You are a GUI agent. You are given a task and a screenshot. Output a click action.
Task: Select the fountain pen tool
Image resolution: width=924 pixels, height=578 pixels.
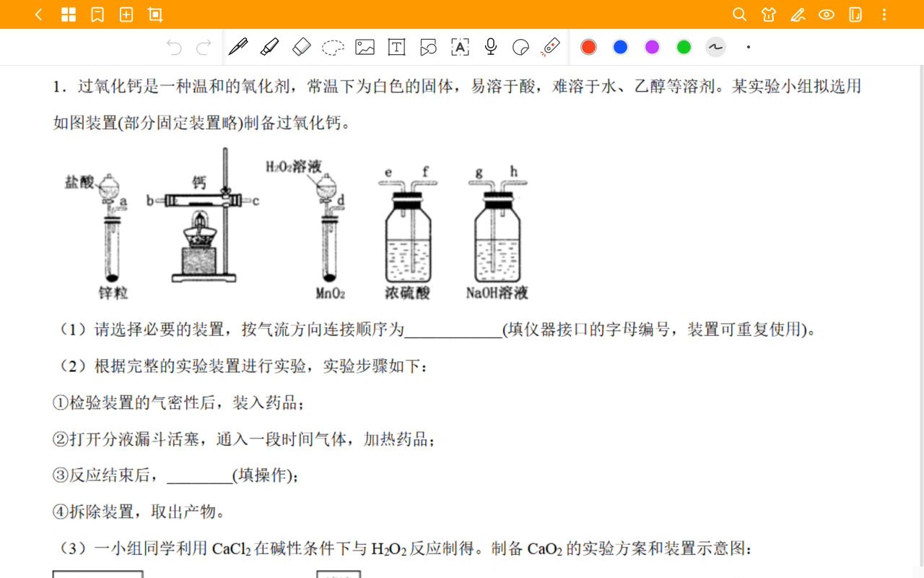click(238, 47)
